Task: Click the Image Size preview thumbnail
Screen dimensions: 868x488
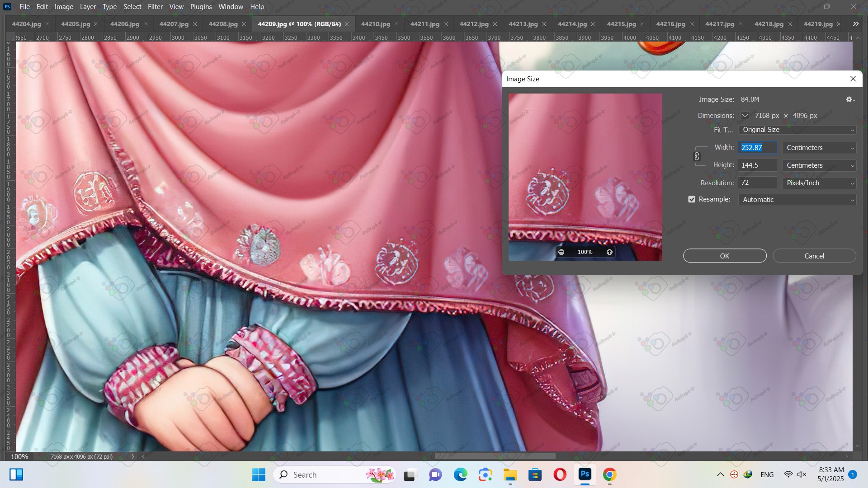Action: click(x=585, y=177)
